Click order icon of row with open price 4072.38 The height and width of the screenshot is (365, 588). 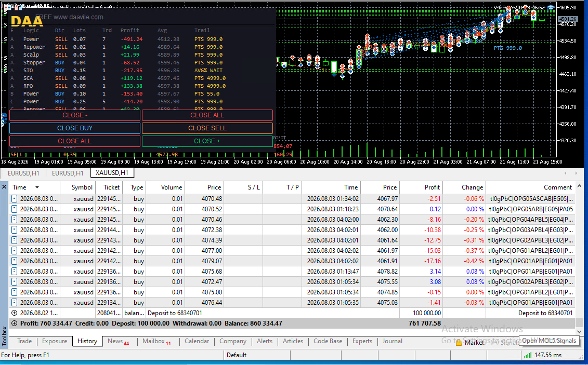coord(14,230)
